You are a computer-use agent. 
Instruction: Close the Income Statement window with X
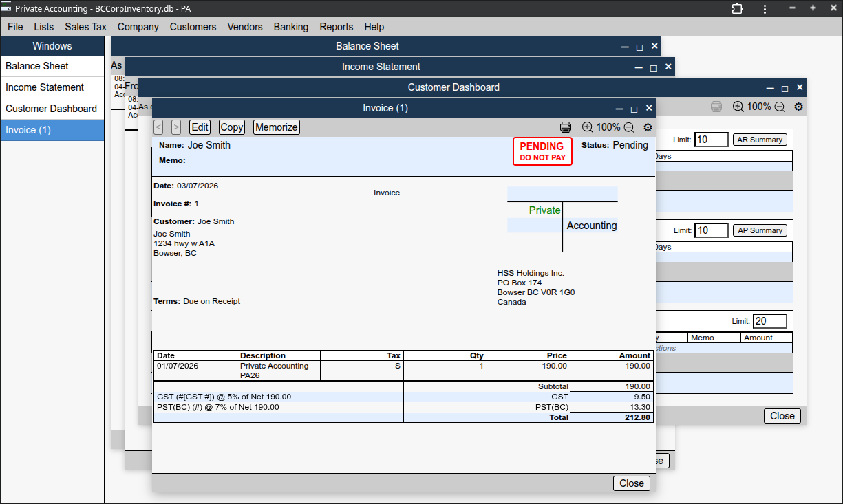(x=668, y=67)
